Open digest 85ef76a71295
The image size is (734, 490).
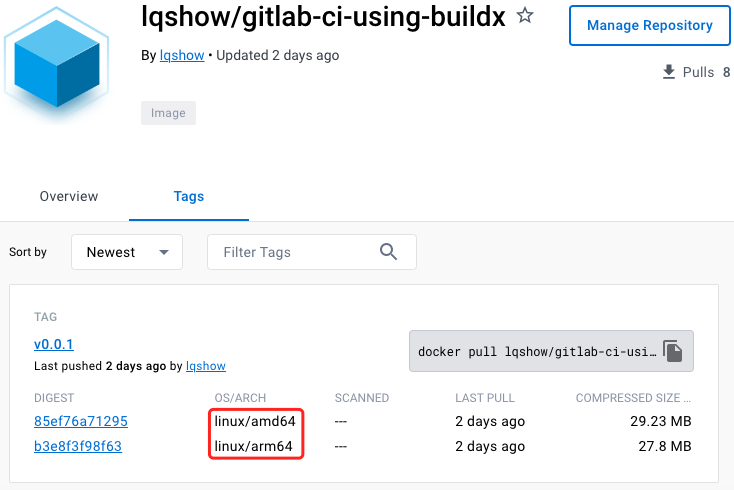click(81, 421)
